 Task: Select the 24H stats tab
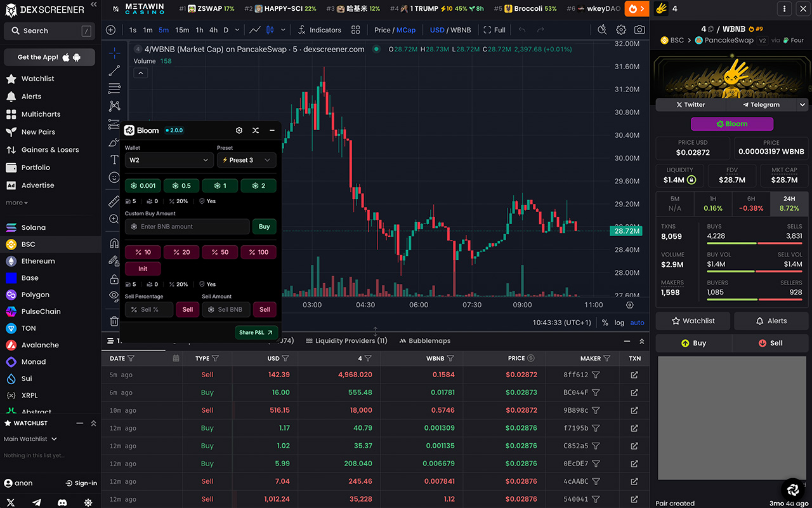789,203
